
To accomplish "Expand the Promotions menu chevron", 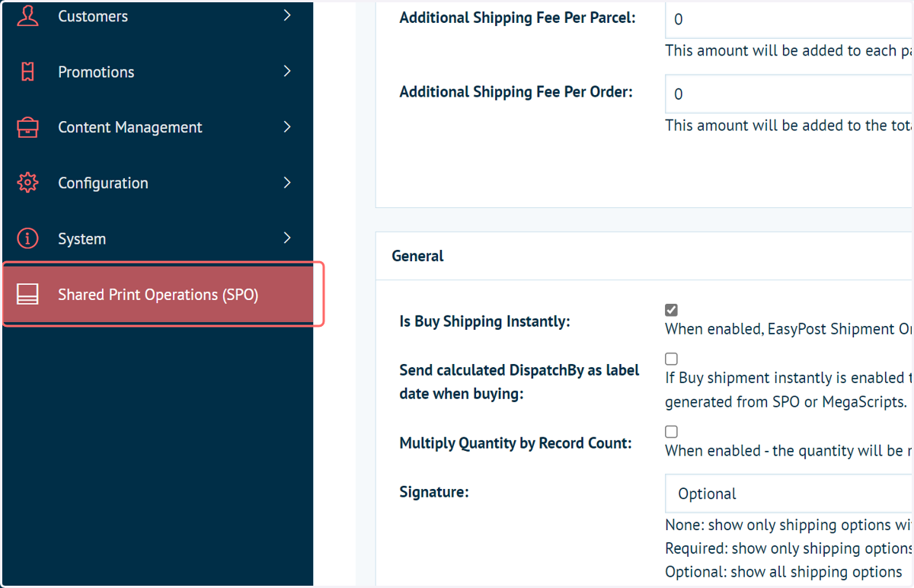I will pos(287,71).
